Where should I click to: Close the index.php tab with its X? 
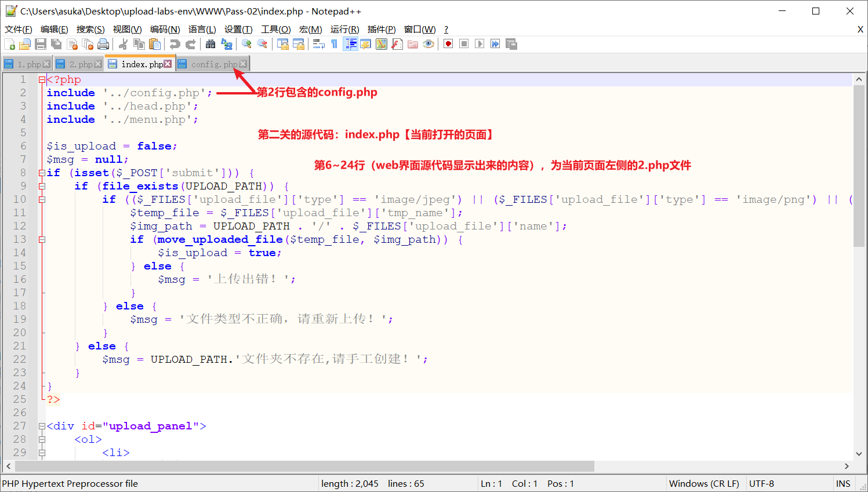[x=168, y=64]
